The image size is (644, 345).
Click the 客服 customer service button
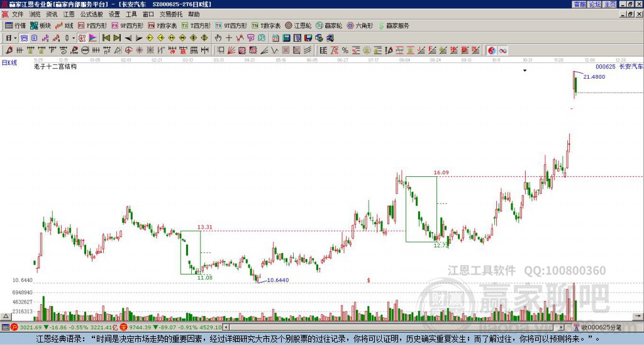(x=579, y=4)
